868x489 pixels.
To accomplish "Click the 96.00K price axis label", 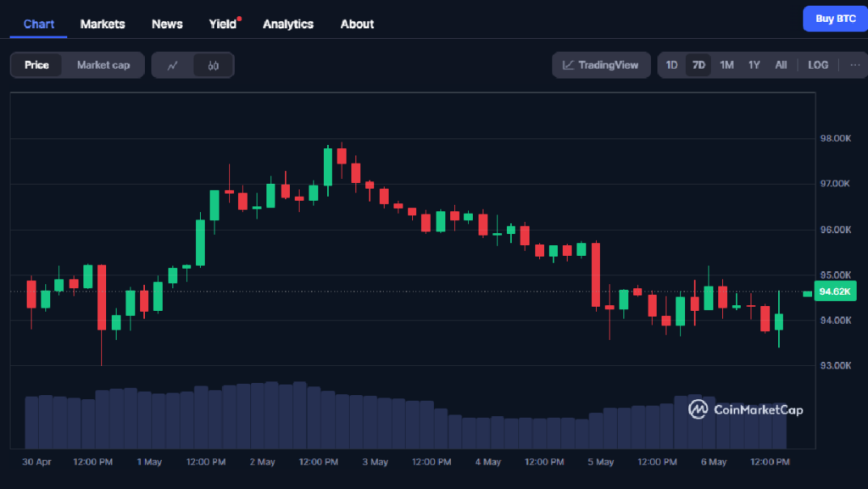I will [835, 230].
